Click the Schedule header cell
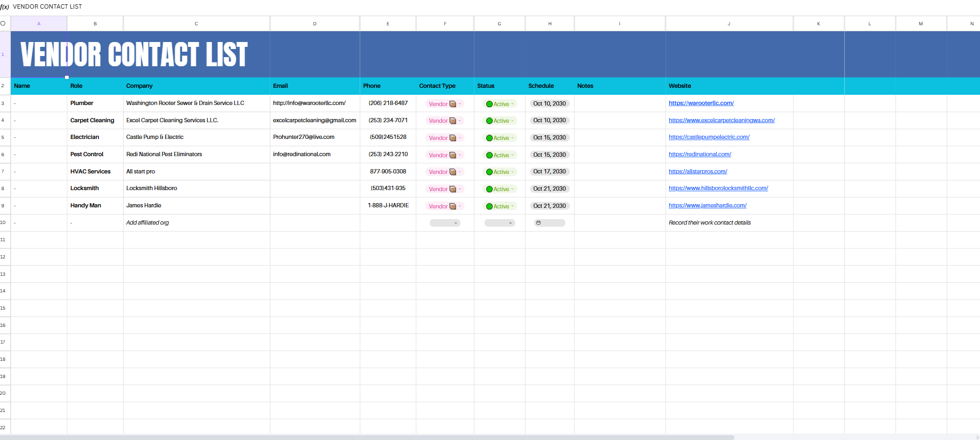 point(550,86)
